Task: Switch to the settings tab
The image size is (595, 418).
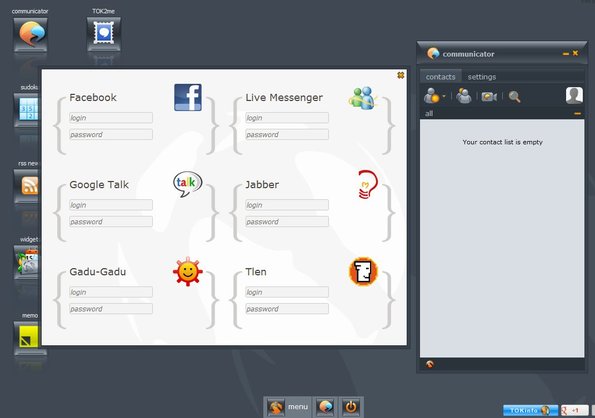Action: [482, 77]
